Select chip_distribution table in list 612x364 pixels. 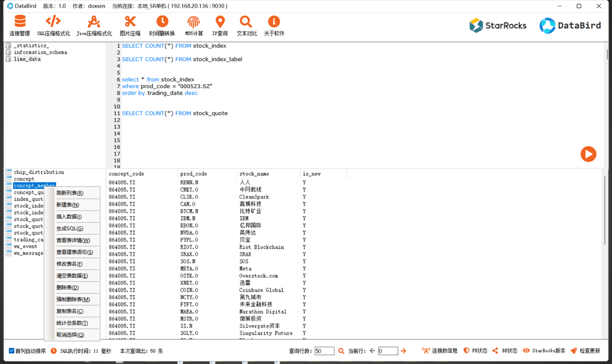point(38,173)
